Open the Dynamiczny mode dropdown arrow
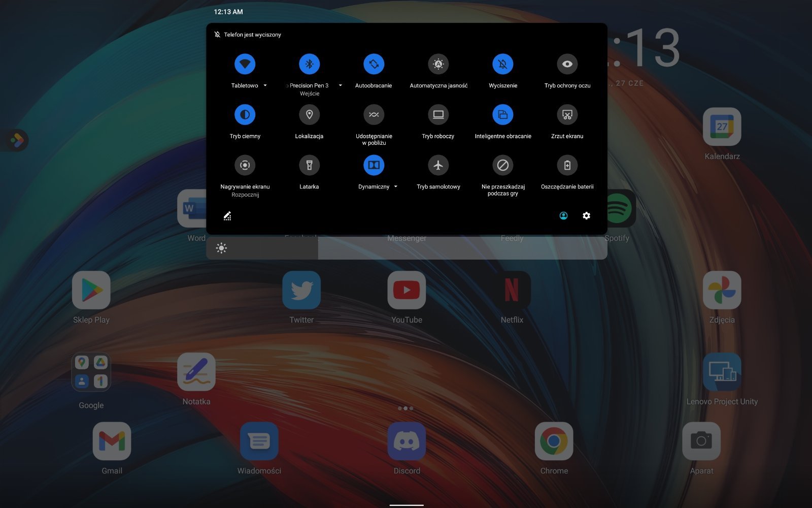This screenshot has width=812, height=508. coord(396,186)
